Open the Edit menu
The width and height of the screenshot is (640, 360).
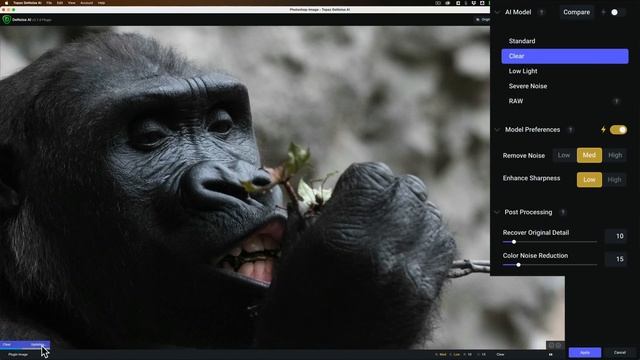pos(60,3)
